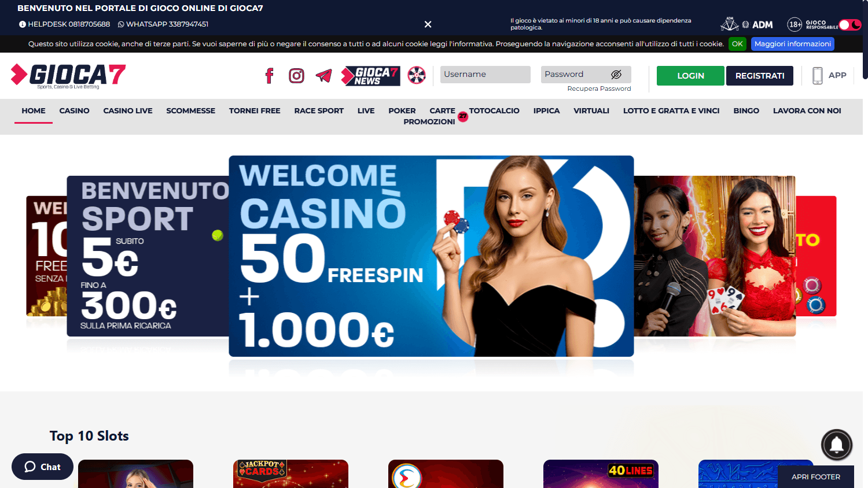Click the 18+ age restriction icon

795,24
